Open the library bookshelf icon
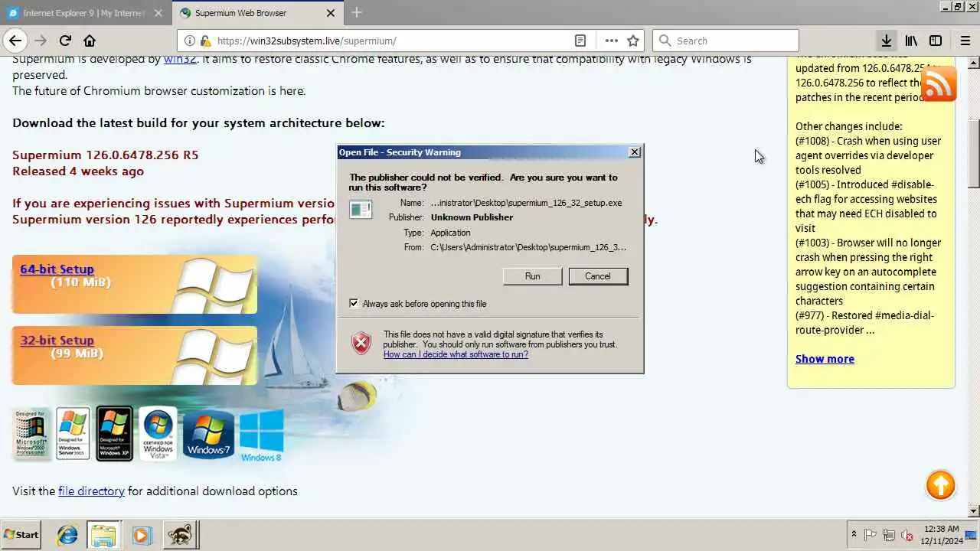The width and height of the screenshot is (980, 551). [x=911, y=41]
